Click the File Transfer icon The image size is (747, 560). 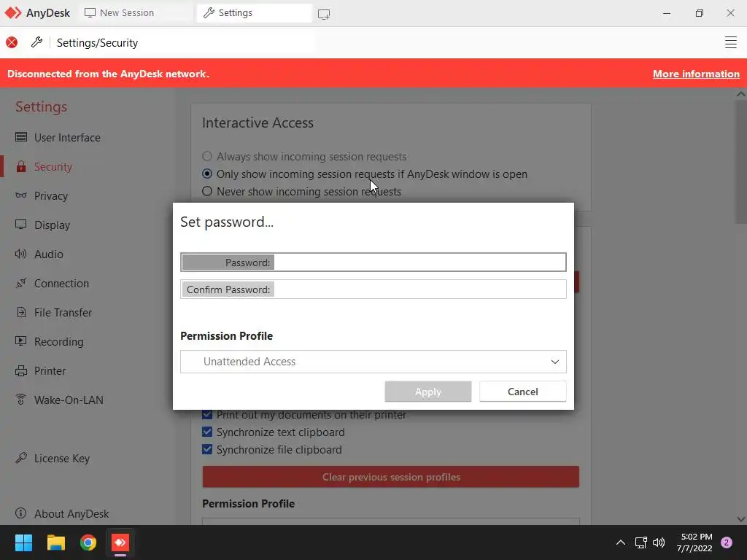click(x=21, y=312)
